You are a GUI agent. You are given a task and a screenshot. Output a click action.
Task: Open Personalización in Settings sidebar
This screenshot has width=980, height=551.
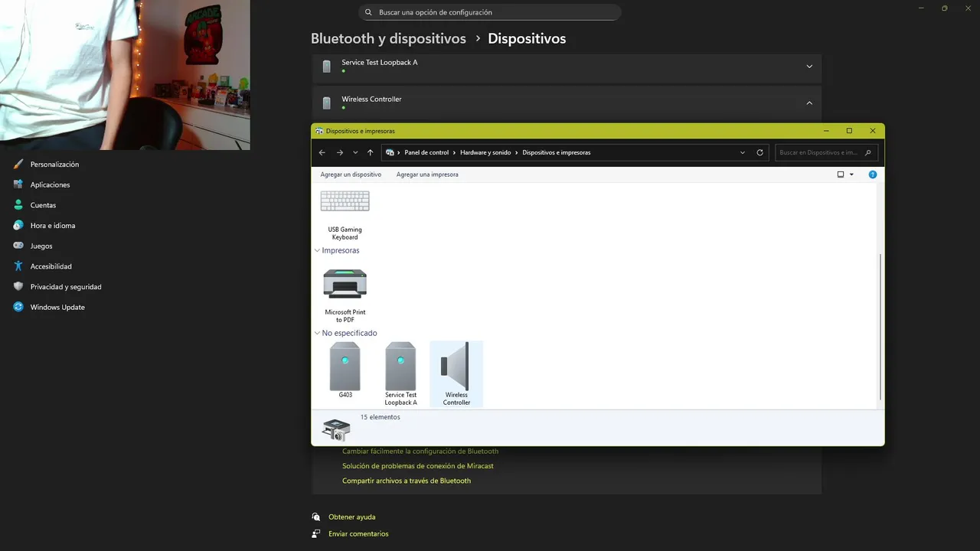point(54,165)
